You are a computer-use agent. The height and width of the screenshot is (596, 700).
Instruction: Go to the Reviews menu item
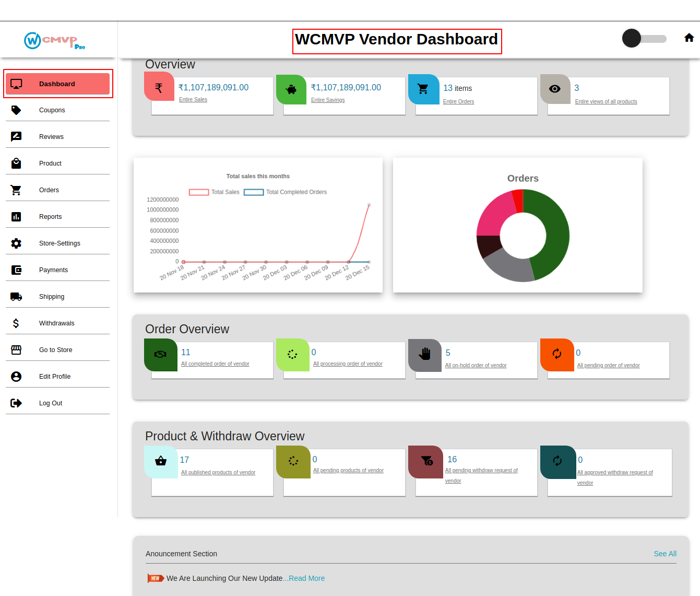(x=57, y=137)
